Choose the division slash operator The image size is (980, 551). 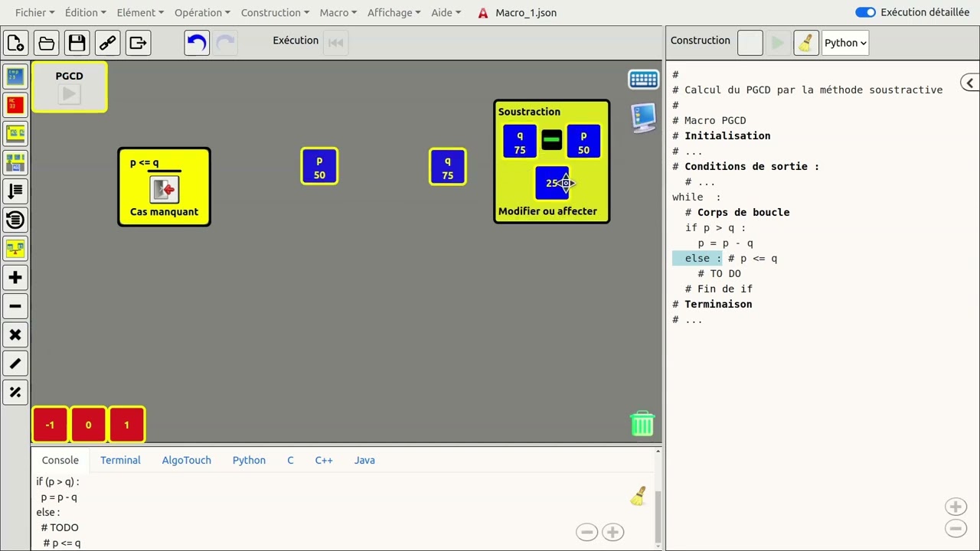(15, 364)
